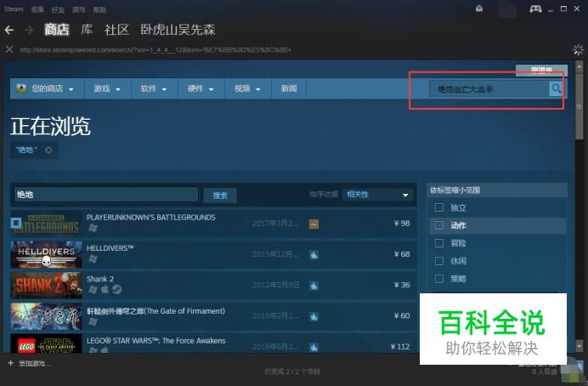Click 添加游戏 at bottom left

35,363
